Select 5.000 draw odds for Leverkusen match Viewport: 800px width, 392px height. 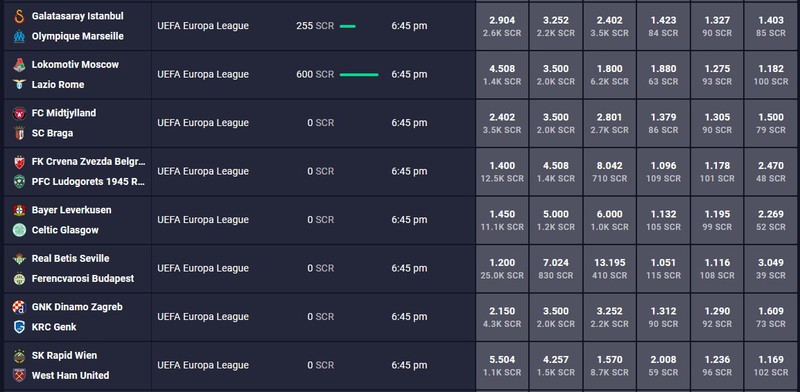coord(556,220)
